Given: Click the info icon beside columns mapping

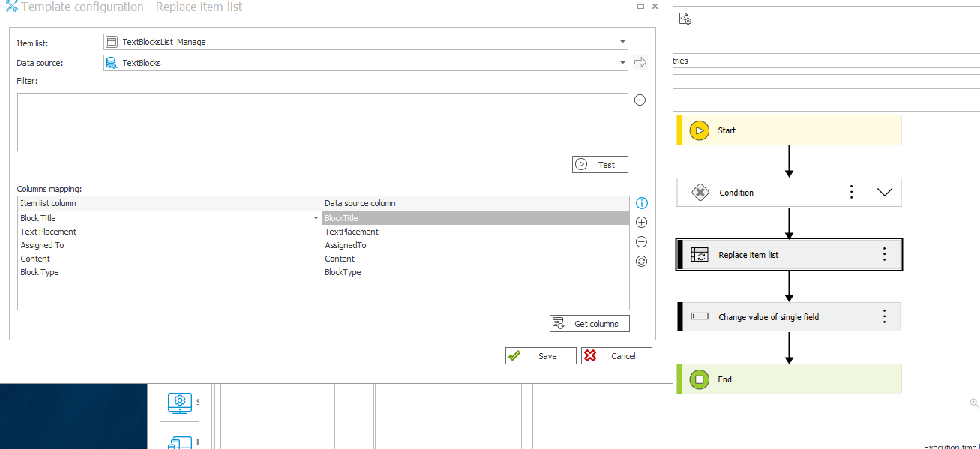Looking at the screenshot, I should point(641,203).
